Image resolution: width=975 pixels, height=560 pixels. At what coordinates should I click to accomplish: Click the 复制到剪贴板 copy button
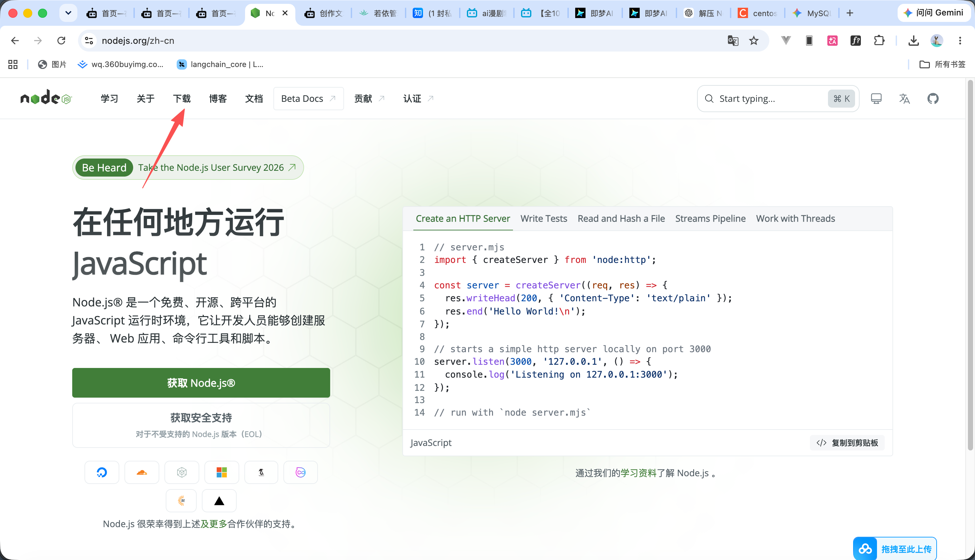coord(847,443)
